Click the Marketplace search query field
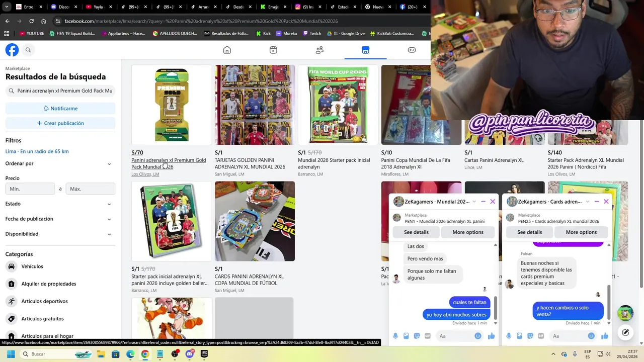Image resolution: width=644 pixels, height=362 pixels. 60,91
